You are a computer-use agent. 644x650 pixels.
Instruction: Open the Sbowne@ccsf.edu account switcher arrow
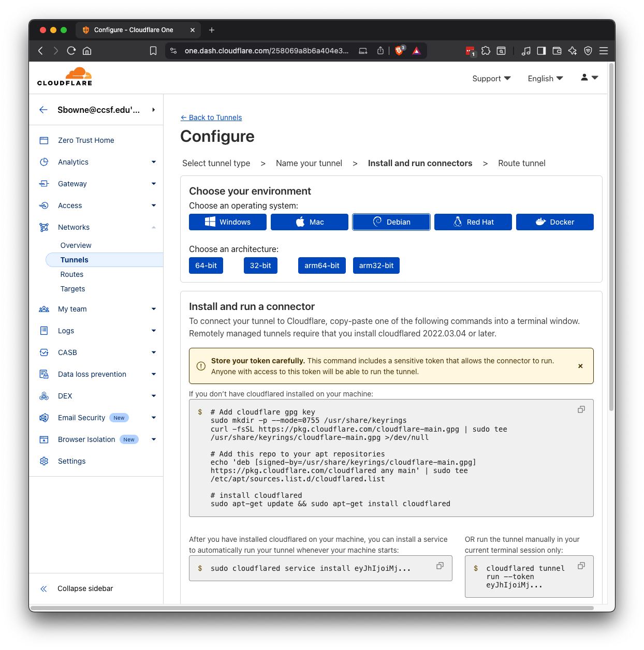(x=154, y=110)
